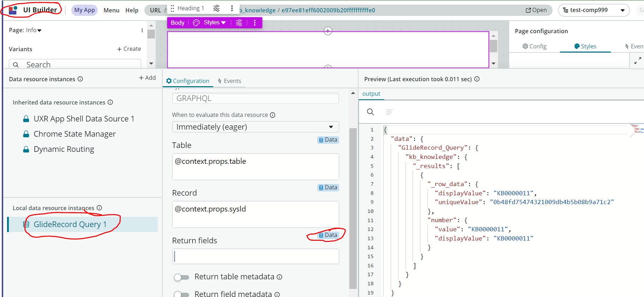This screenshot has height=297, width=644.
Task: Expand the page configuration panel arrows icon
Action: coord(637,61)
